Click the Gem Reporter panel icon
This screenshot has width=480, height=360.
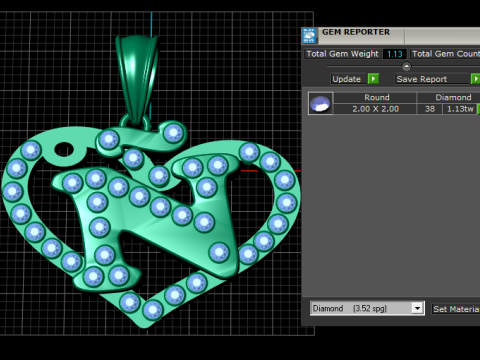coord(309,36)
